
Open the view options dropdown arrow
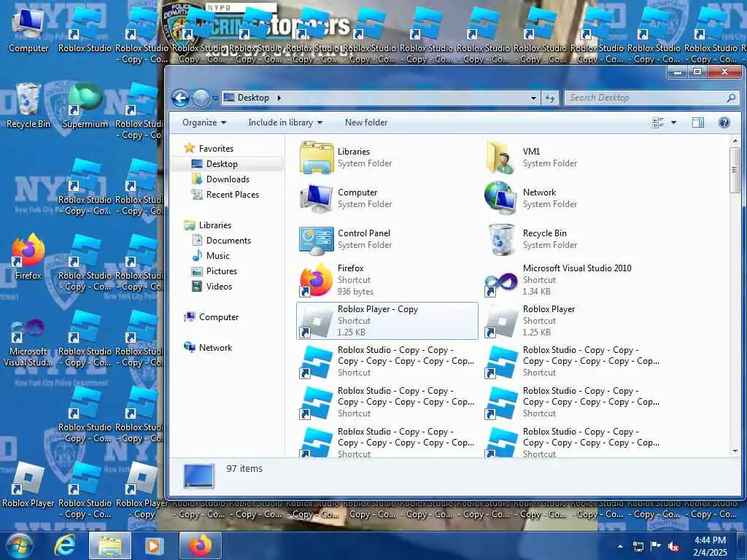click(673, 122)
